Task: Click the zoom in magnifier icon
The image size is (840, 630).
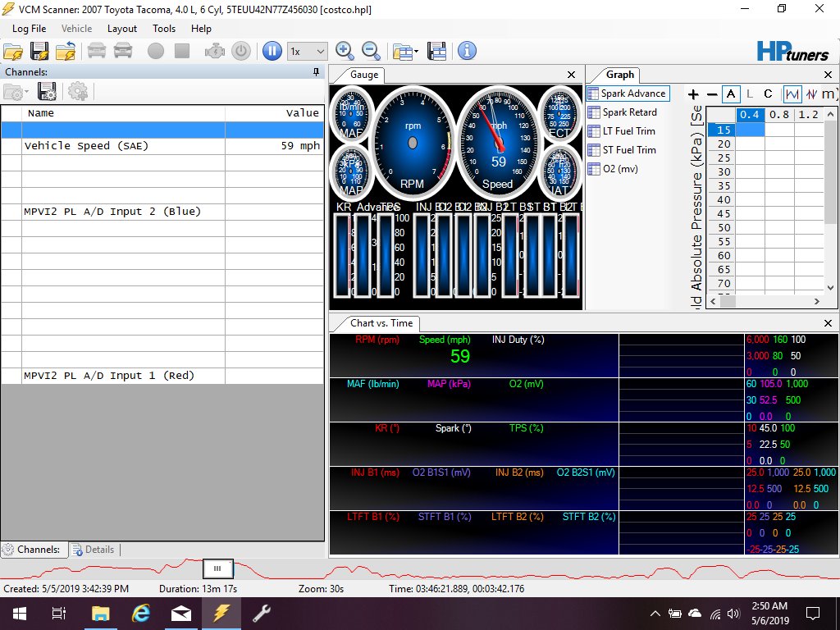Action: coord(345,51)
